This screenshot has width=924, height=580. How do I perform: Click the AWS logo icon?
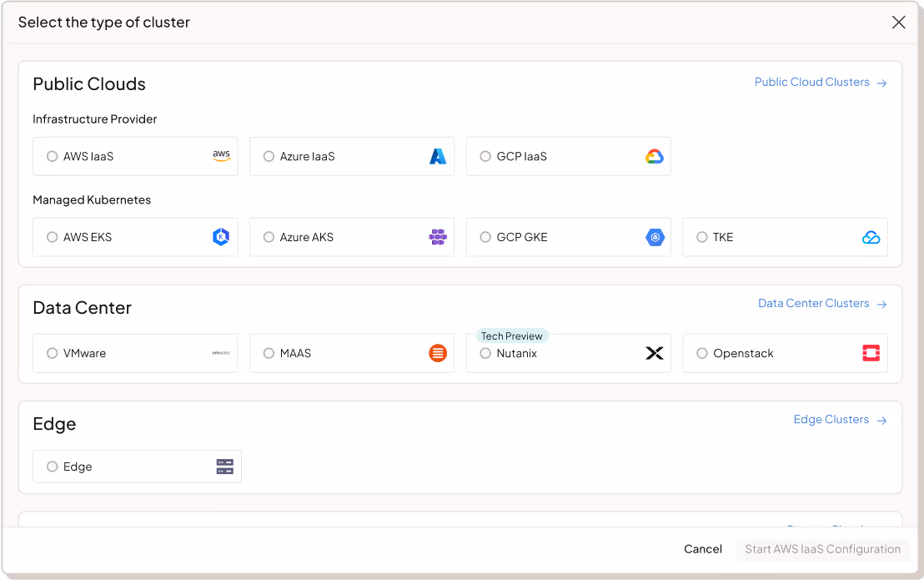(221, 155)
